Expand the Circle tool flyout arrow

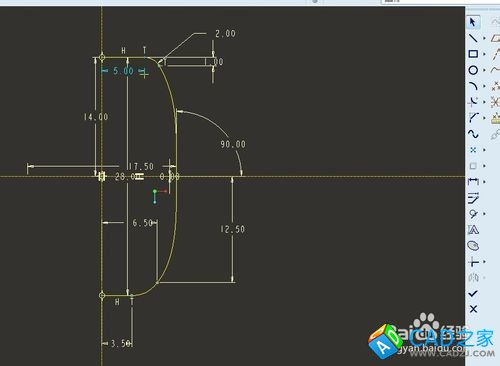tap(484, 70)
